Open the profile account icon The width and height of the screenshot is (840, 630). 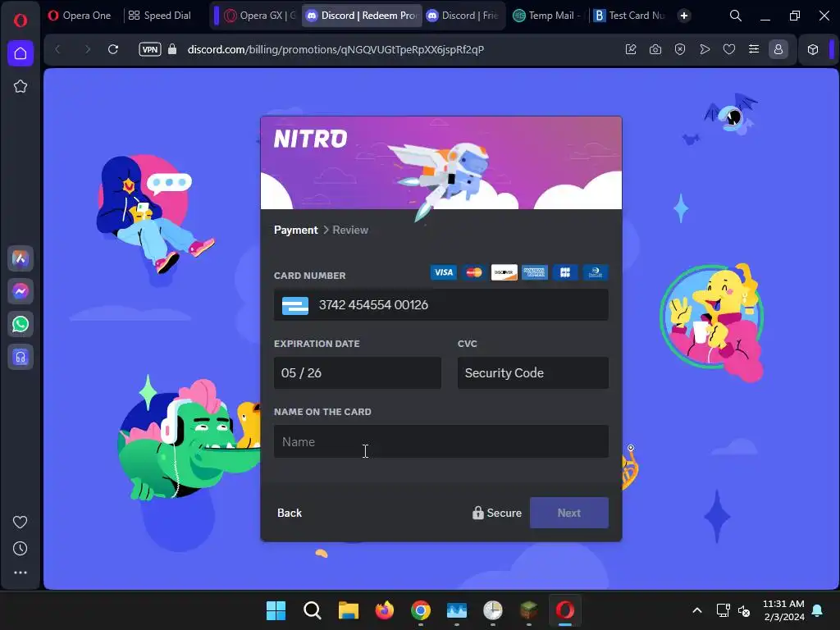click(x=778, y=50)
